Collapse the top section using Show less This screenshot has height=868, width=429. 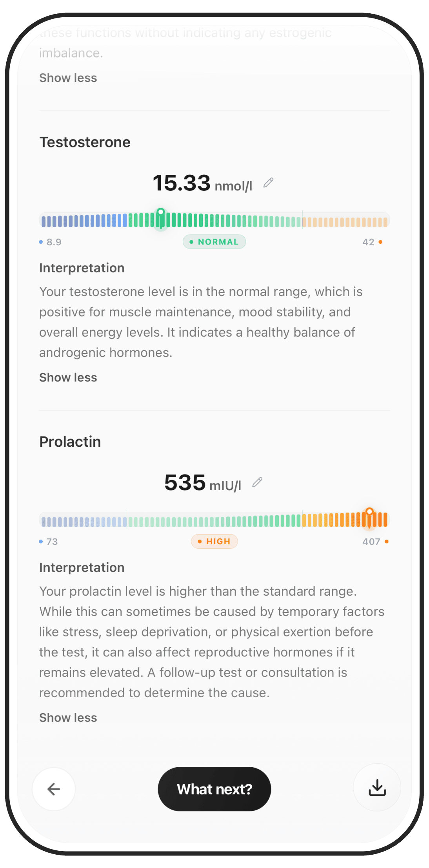pos(68,78)
